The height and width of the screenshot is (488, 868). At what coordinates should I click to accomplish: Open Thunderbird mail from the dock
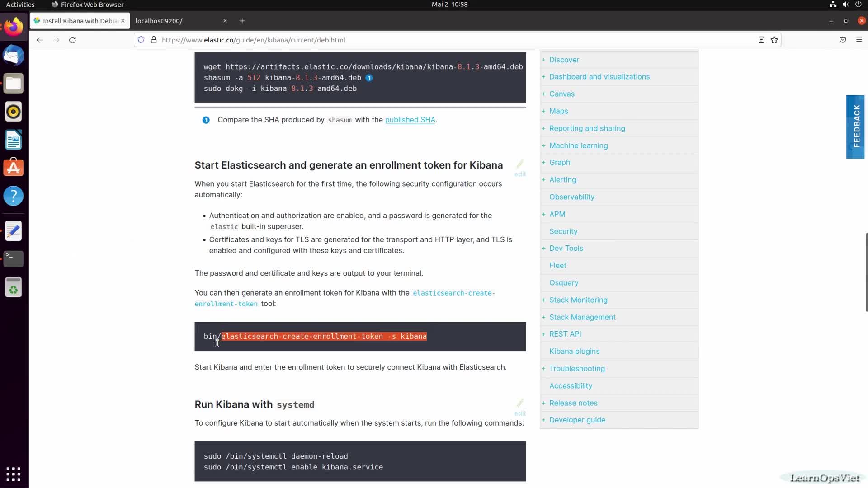(14, 56)
